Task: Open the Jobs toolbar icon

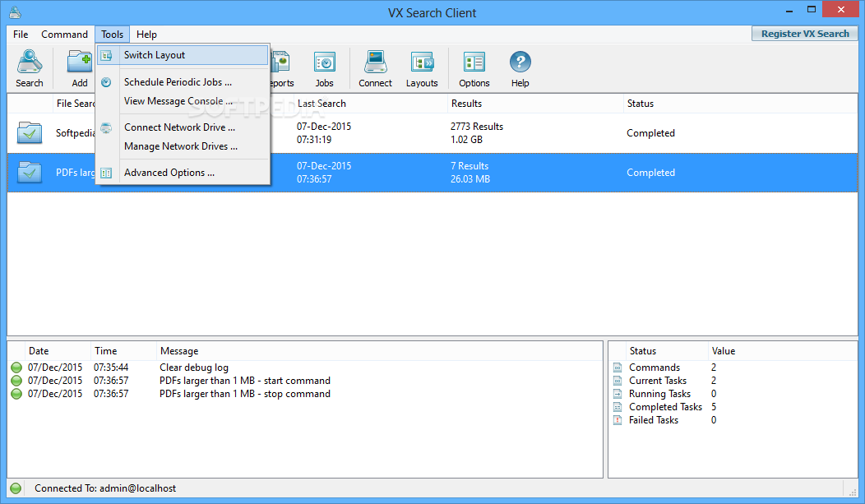Action: tap(324, 62)
